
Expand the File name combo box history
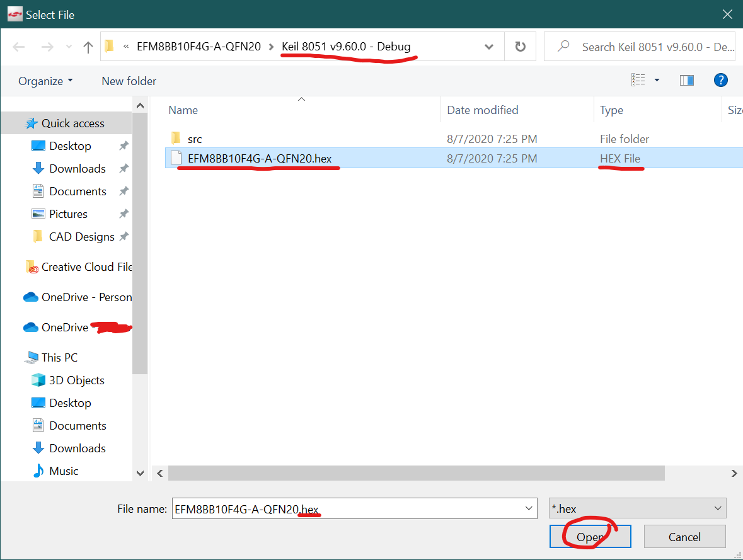coord(527,508)
